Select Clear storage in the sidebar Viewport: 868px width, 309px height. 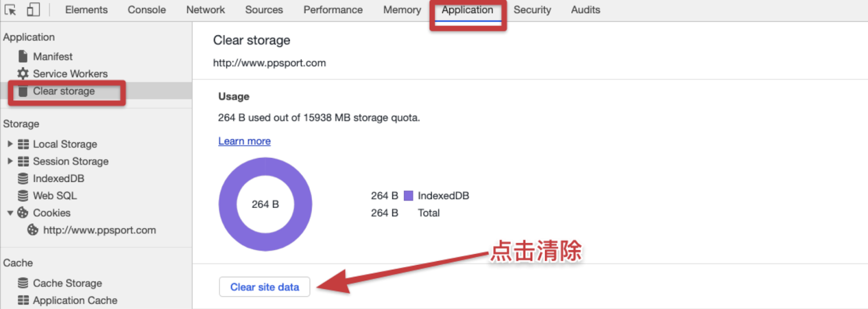click(x=63, y=91)
